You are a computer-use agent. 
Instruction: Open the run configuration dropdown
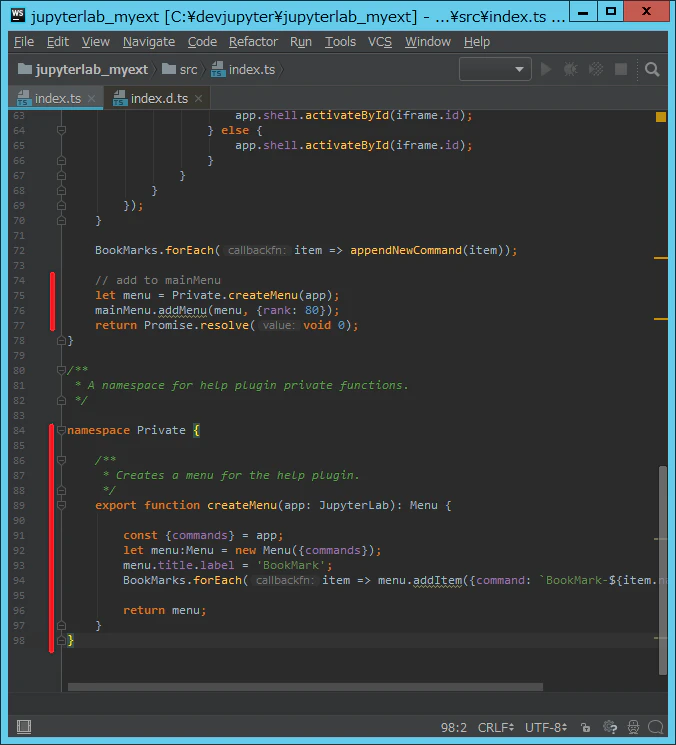coord(495,69)
